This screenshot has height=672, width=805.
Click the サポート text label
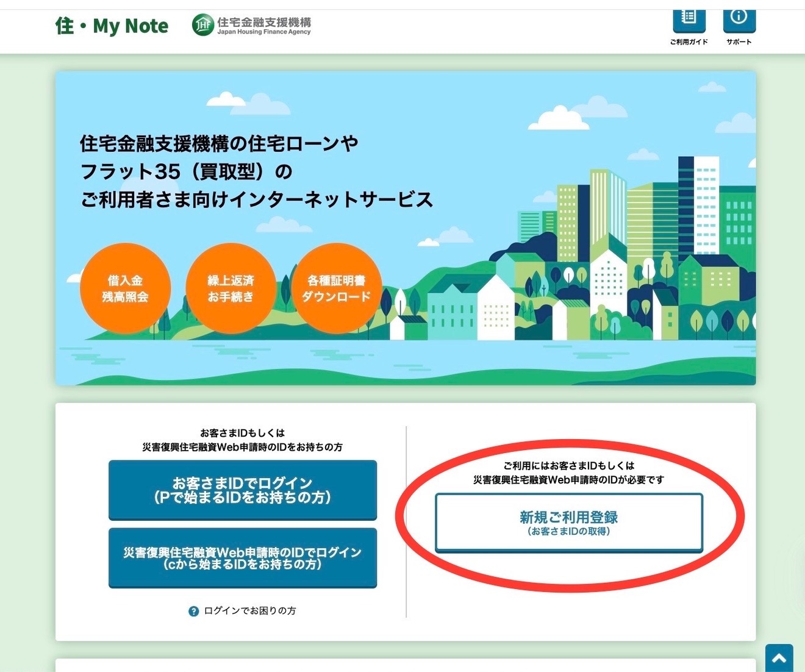coord(739,42)
